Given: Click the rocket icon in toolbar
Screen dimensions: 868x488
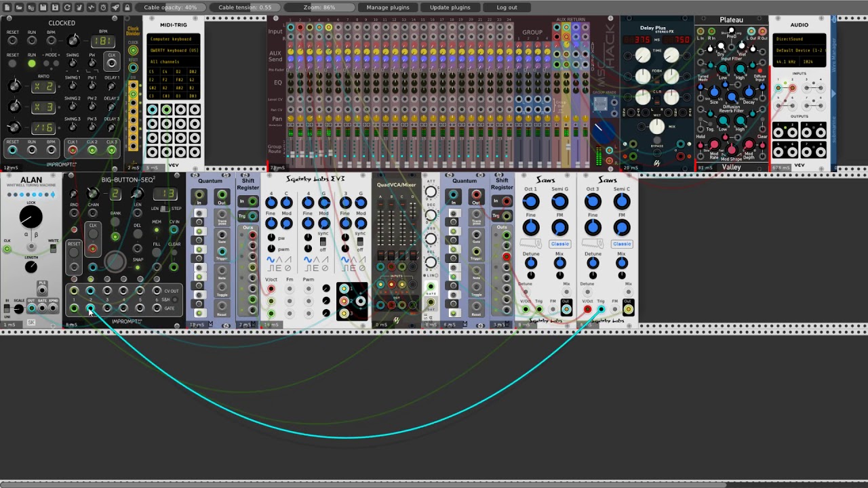Looking at the screenshot, I should click(115, 7).
